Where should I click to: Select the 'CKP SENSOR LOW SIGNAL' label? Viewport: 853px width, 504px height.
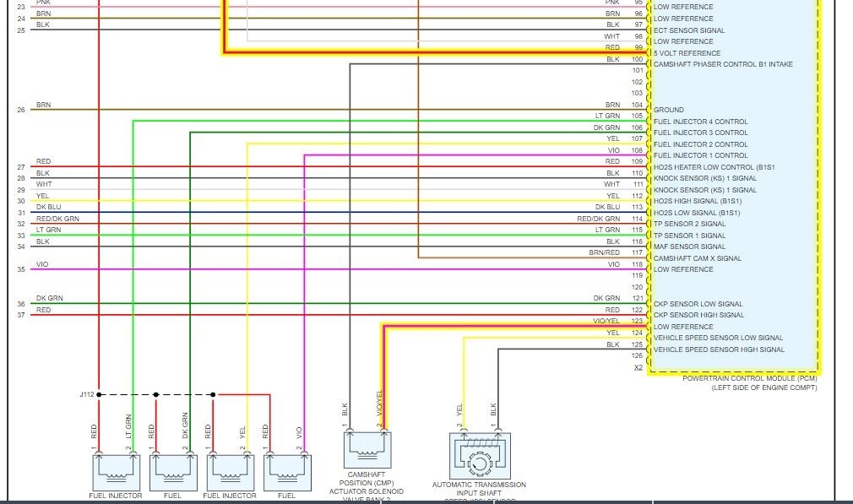pos(698,305)
